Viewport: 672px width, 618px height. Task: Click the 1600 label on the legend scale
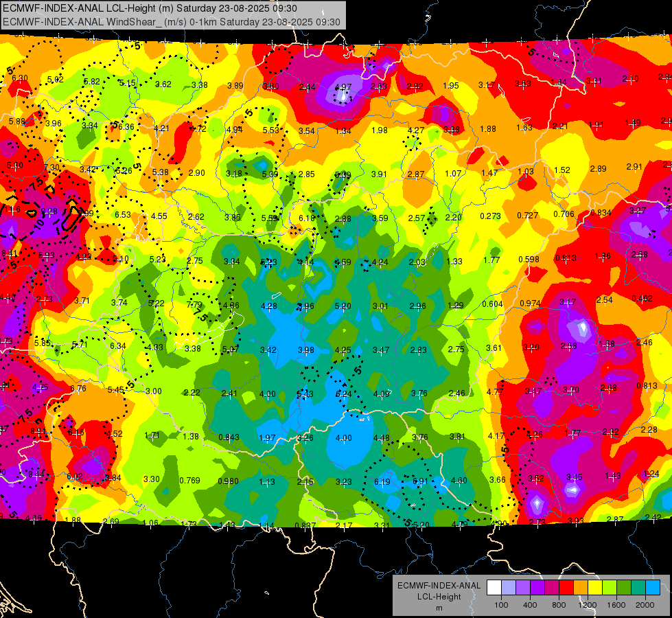(616, 605)
